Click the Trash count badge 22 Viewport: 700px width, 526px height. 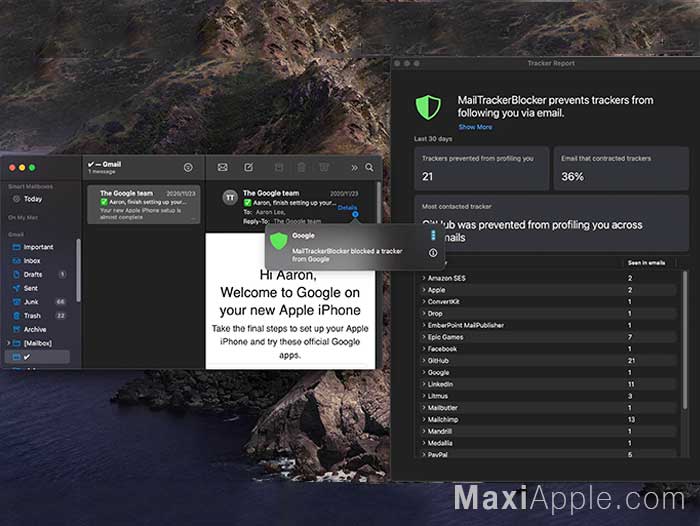click(60, 316)
